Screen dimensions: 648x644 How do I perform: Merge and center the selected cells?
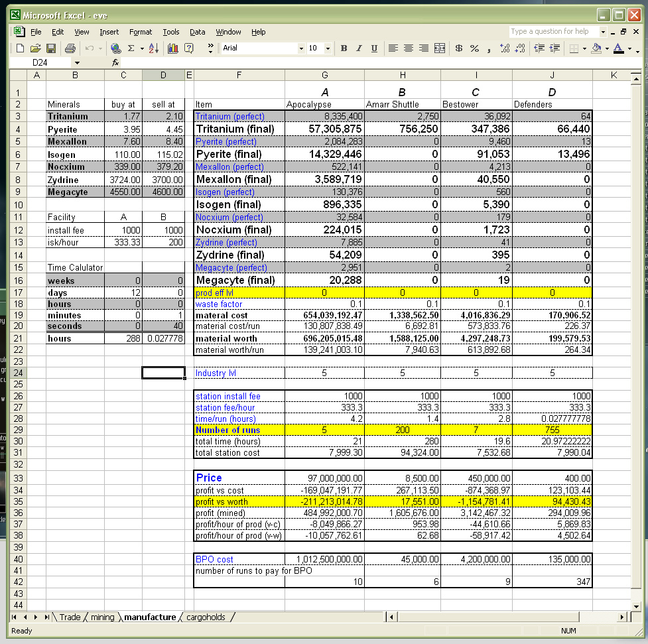click(439, 48)
